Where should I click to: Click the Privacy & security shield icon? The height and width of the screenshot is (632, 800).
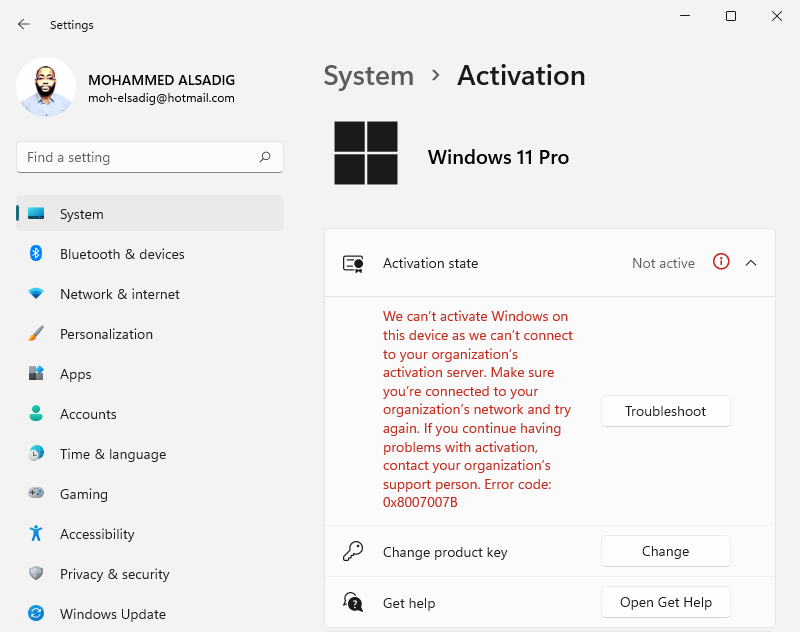(x=36, y=573)
